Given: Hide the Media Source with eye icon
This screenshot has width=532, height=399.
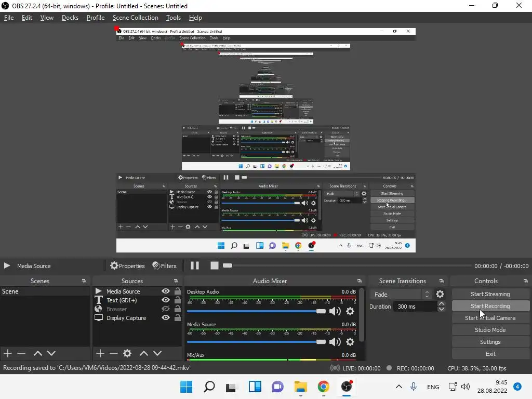Looking at the screenshot, I should pos(166,291).
